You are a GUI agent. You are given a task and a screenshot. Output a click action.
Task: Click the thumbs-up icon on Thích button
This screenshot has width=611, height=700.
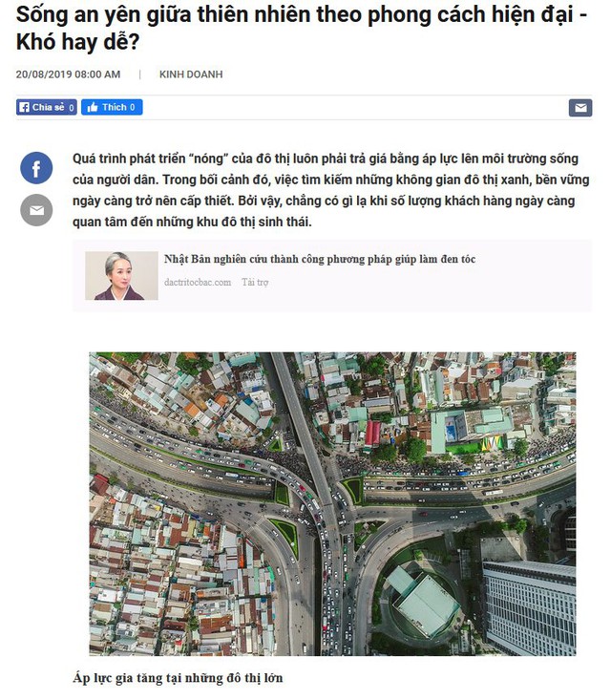tap(93, 107)
